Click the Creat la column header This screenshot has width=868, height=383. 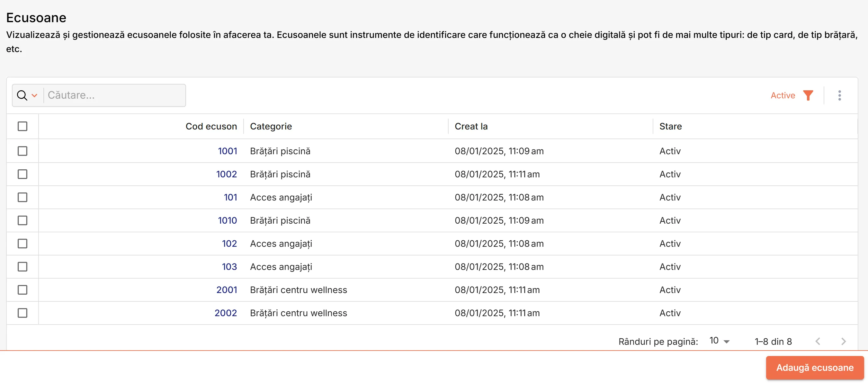(x=471, y=126)
